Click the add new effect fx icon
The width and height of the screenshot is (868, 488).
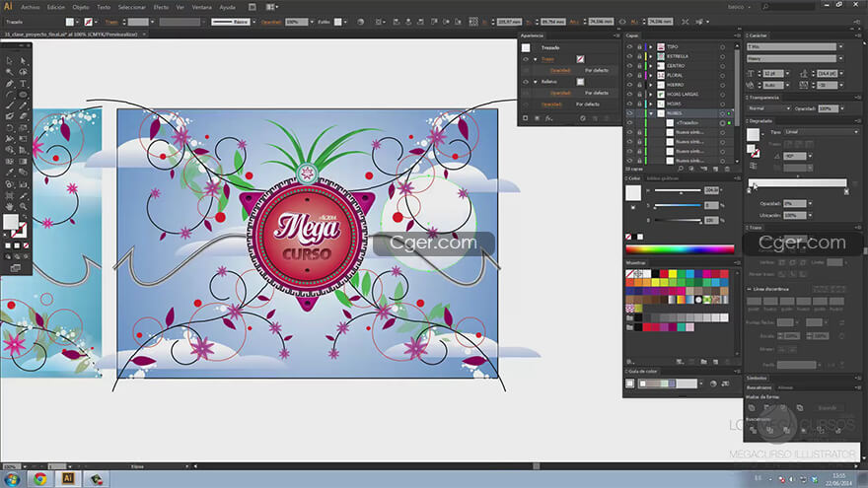[x=548, y=118]
